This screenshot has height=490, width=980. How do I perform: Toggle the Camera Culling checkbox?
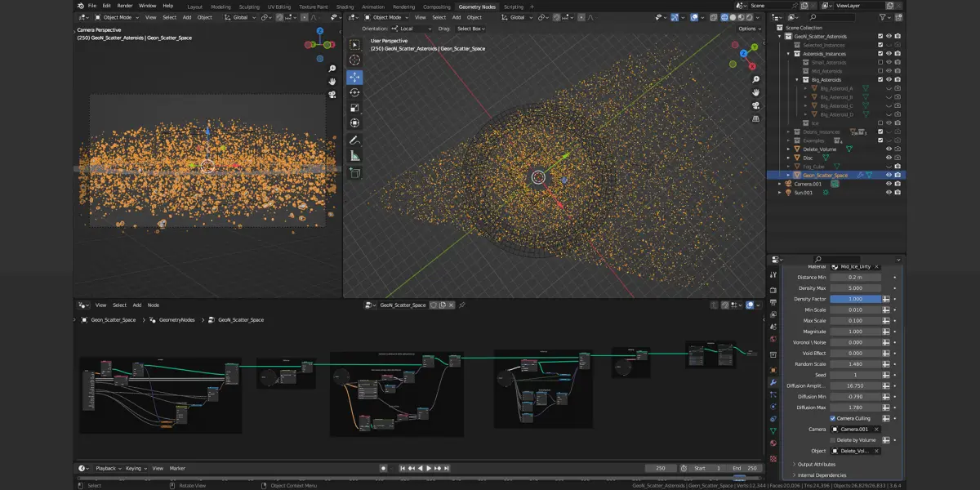click(831, 418)
